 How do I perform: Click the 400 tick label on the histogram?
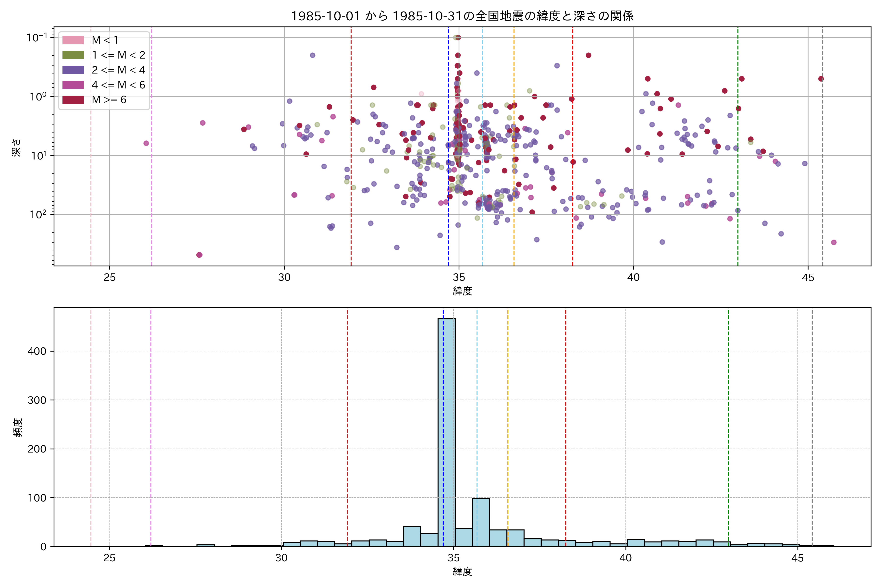[37, 351]
